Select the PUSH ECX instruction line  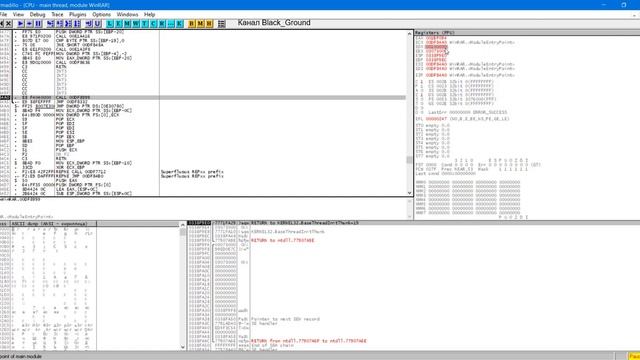66,150
